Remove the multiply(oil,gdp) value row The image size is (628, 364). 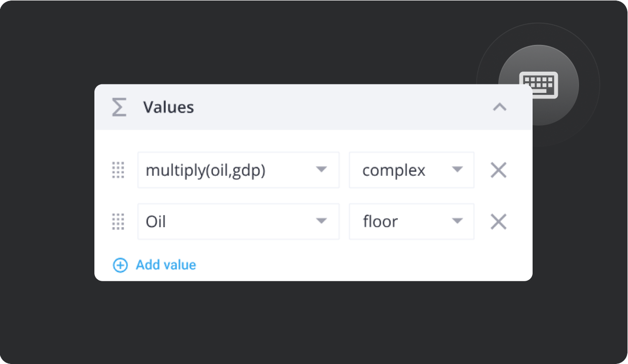tap(499, 170)
